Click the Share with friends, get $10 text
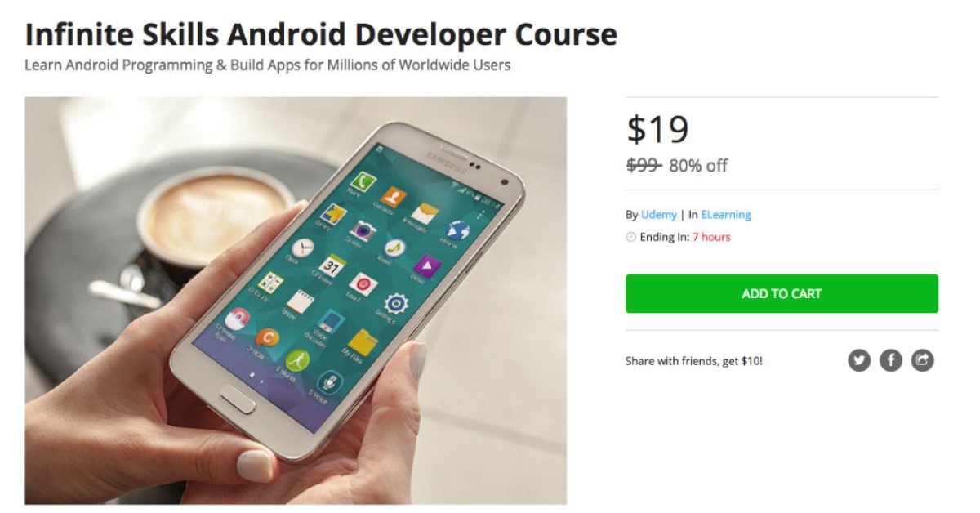Image resolution: width=980 pixels, height=513 pixels. (x=694, y=360)
